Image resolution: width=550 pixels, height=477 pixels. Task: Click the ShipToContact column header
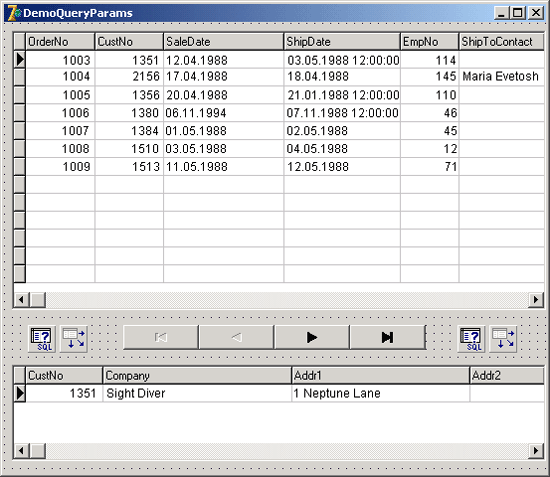[x=502, y=42]
